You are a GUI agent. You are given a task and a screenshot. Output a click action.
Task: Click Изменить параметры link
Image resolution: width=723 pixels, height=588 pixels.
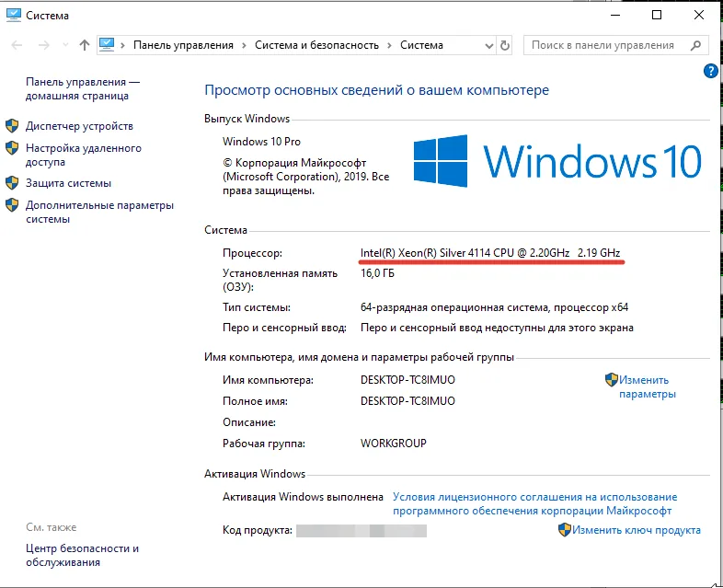[x=648, y=386]
